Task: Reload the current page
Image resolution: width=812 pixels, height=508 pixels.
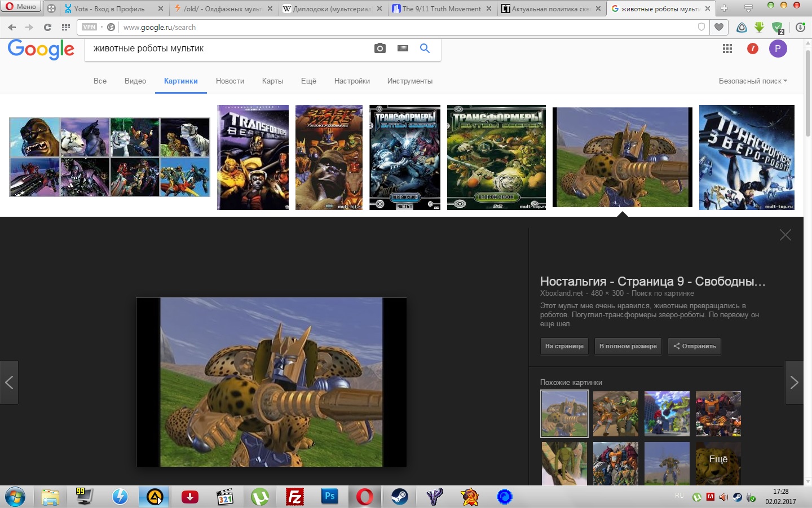Action: [47, 27]
